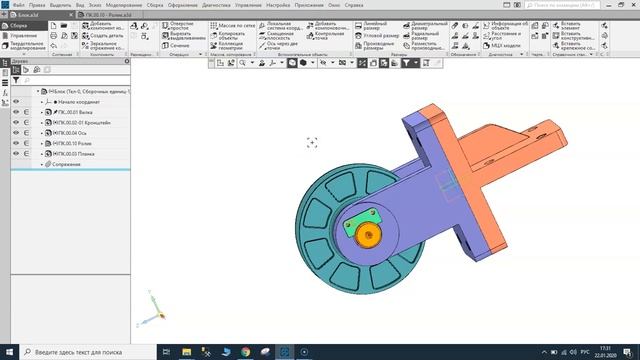Open Google Chrome from the taskbar

point(245,352)
